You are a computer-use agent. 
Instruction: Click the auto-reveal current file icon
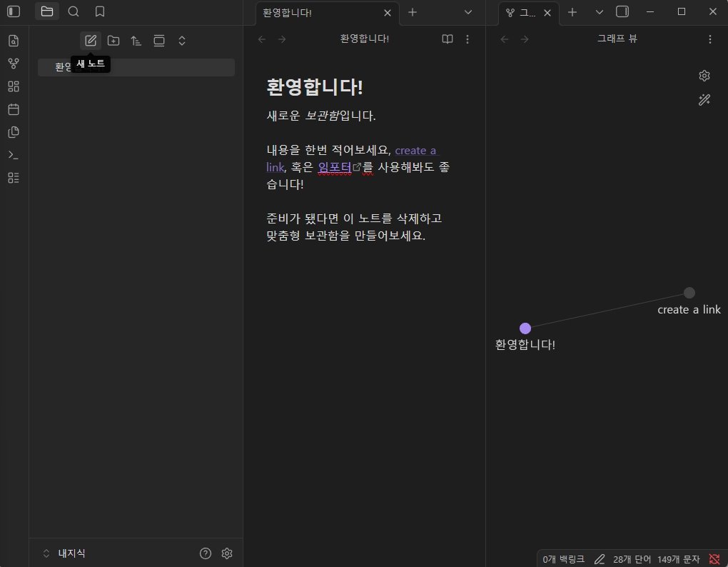158,41
